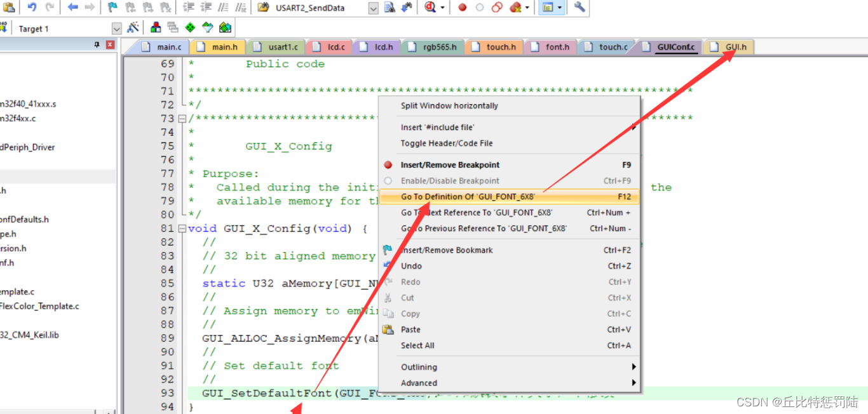868x414 pixels.
Task: Open the Window layout dropdown arrow
Action: [560, 8]
